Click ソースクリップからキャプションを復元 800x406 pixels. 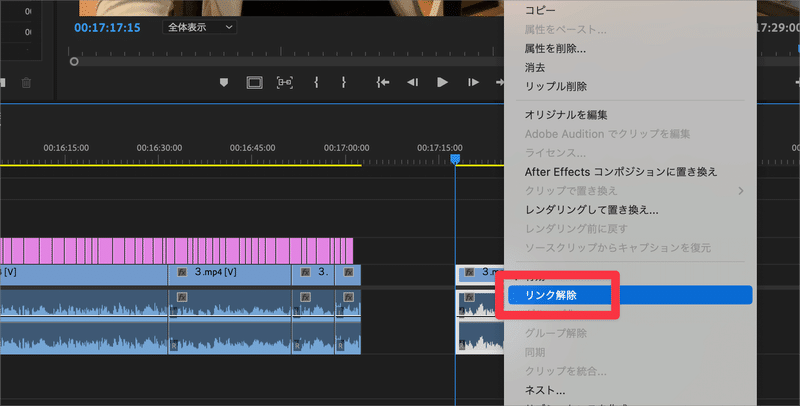pos(617,247)
